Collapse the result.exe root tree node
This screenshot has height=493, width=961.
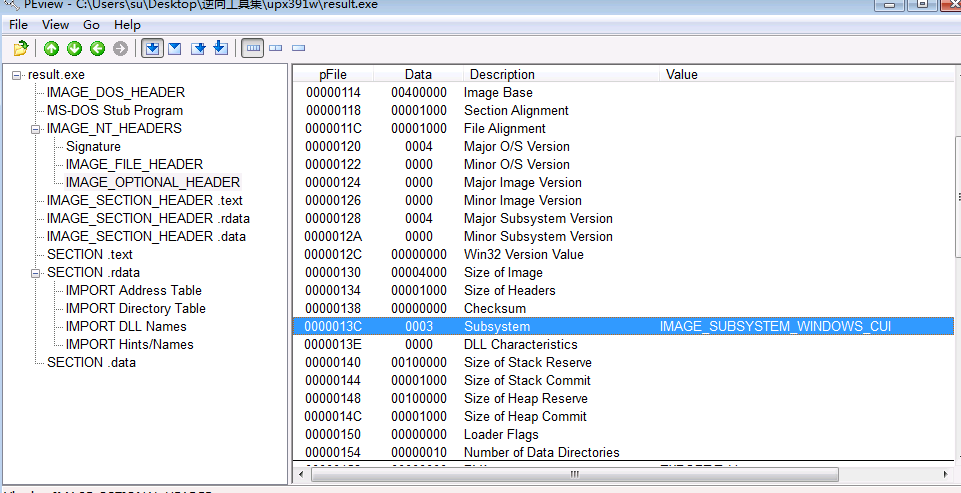tap(17, 75)
